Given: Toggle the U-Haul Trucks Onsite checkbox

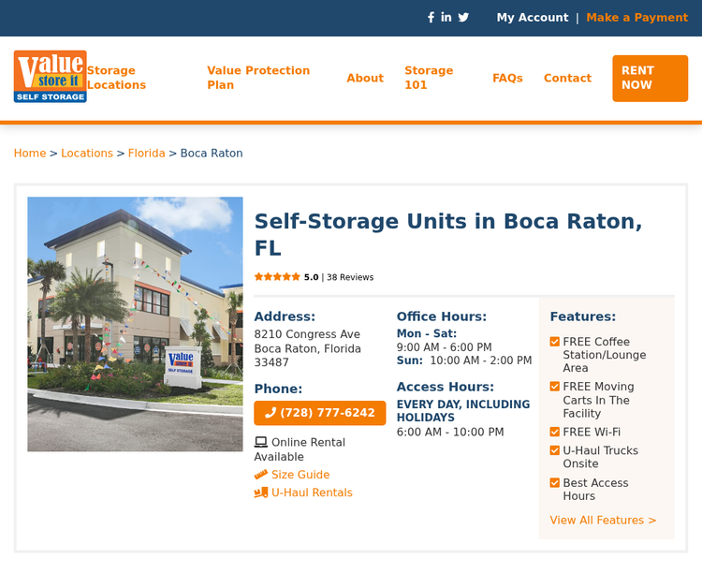Looking at the screenshot, I should point(555,450).
